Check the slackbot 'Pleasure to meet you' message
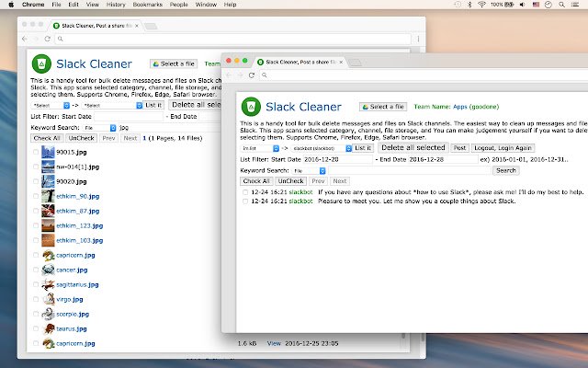 245,201
